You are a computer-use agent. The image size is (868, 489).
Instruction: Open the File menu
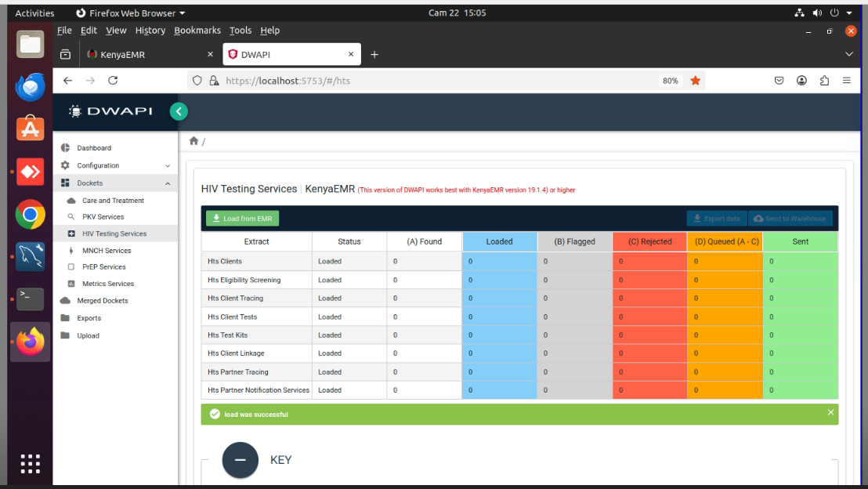pyautogui.click(x=64, y=31)
